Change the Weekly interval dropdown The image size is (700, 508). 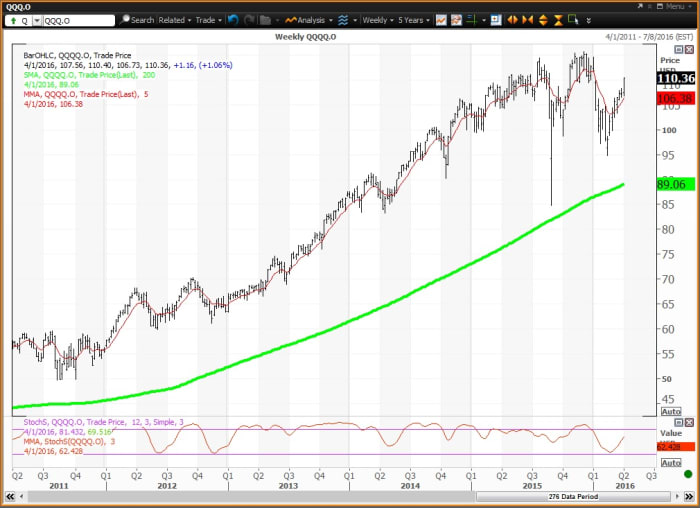[378, 20]
